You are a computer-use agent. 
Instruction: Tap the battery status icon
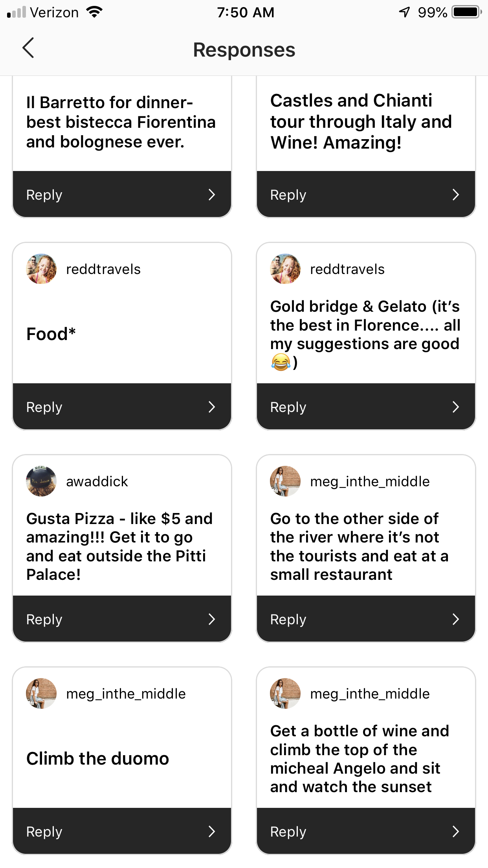tap(467, 12)
